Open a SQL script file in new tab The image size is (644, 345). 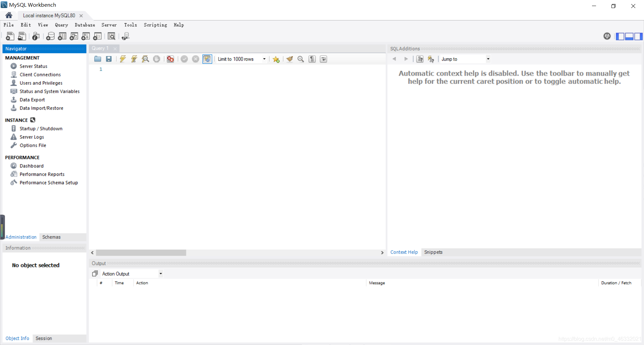[22, 36]
